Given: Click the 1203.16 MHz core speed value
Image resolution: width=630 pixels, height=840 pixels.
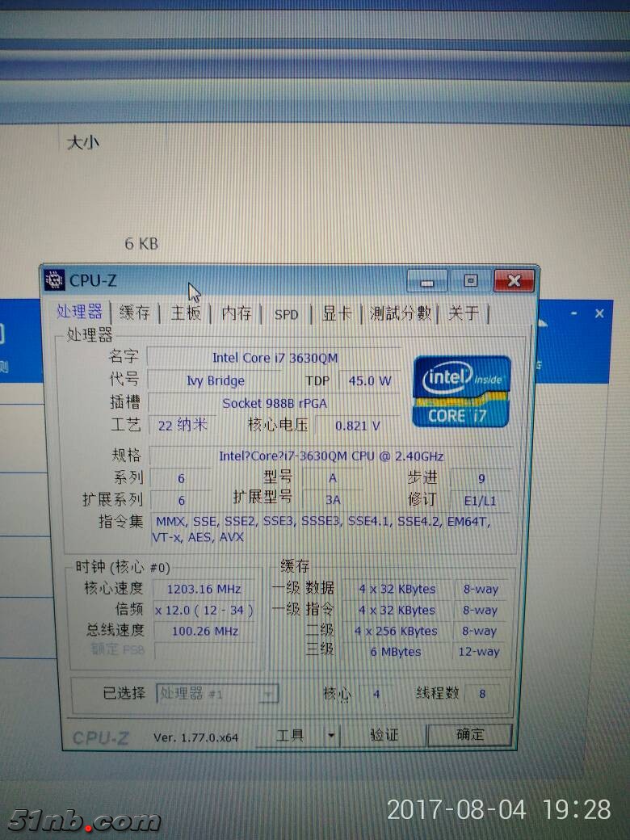Looking at the screenshot, I should (204, 589).
